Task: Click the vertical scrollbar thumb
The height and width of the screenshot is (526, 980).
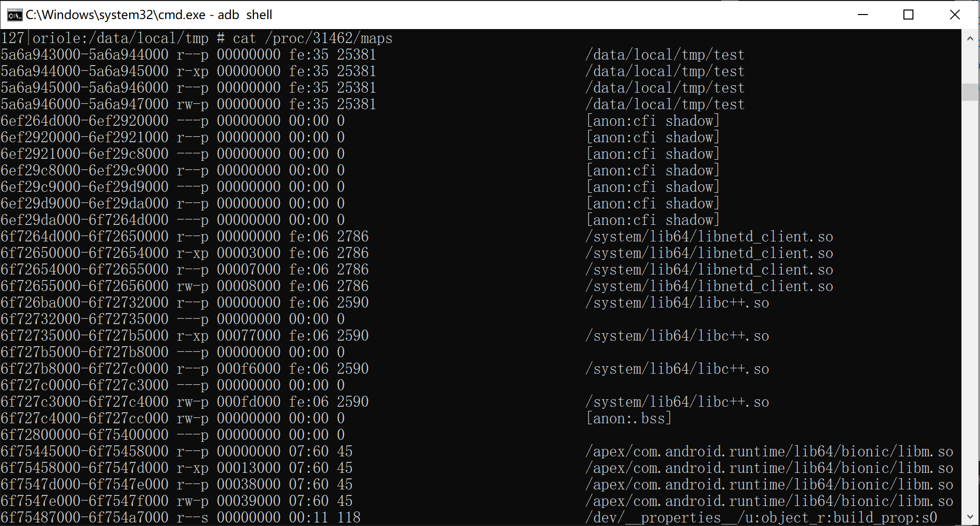Action: coord(970,92)
